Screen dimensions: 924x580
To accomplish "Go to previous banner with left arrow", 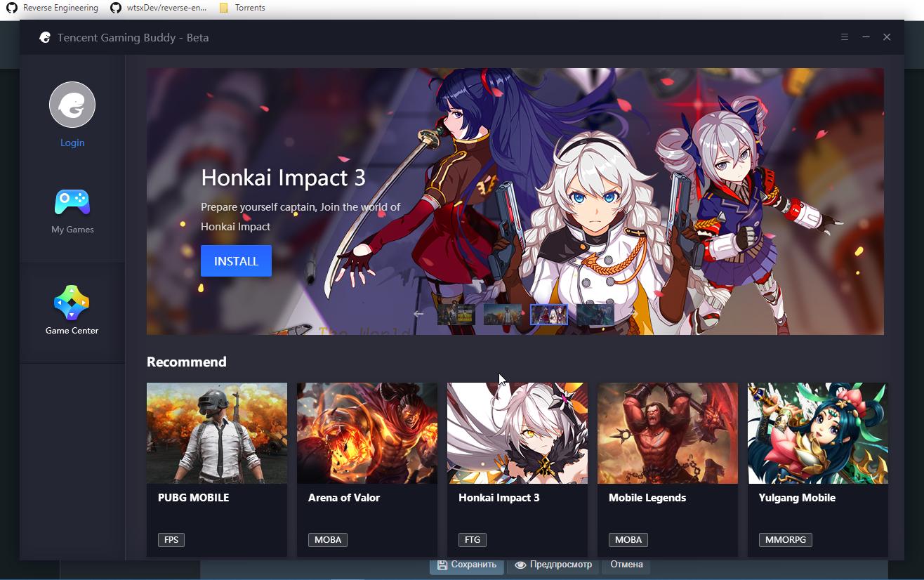I will pyautogui.click(x=418, y=314).
